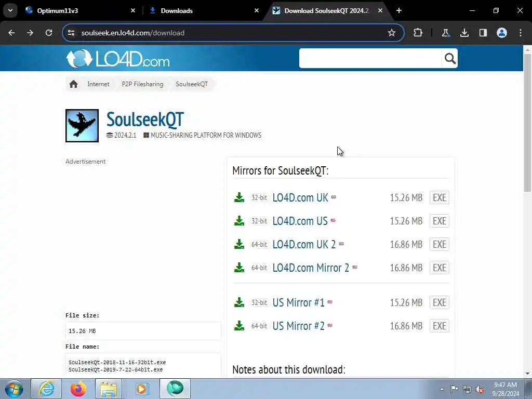532x399 pixels.
Task: Open the Chrome three-dot menu
Action: coord(521,33)
